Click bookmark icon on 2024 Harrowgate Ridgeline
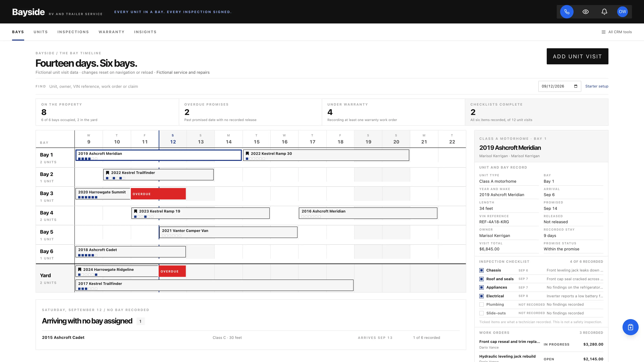 point(79,269)
